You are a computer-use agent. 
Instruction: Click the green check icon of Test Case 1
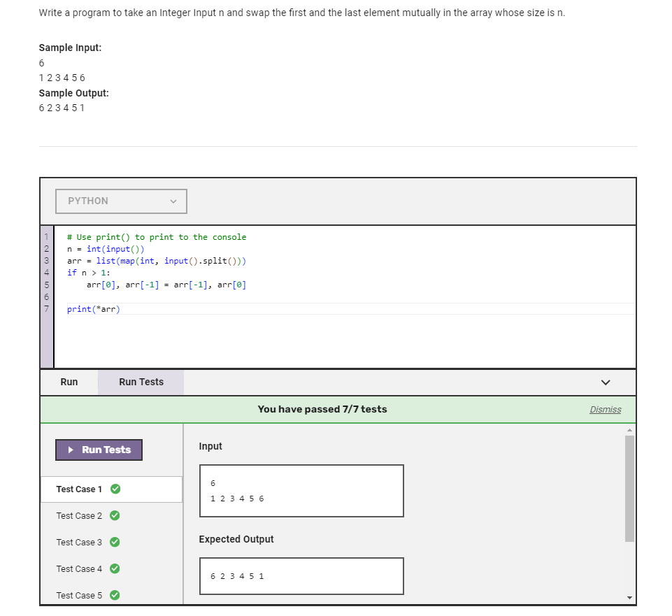coord(115,489)
